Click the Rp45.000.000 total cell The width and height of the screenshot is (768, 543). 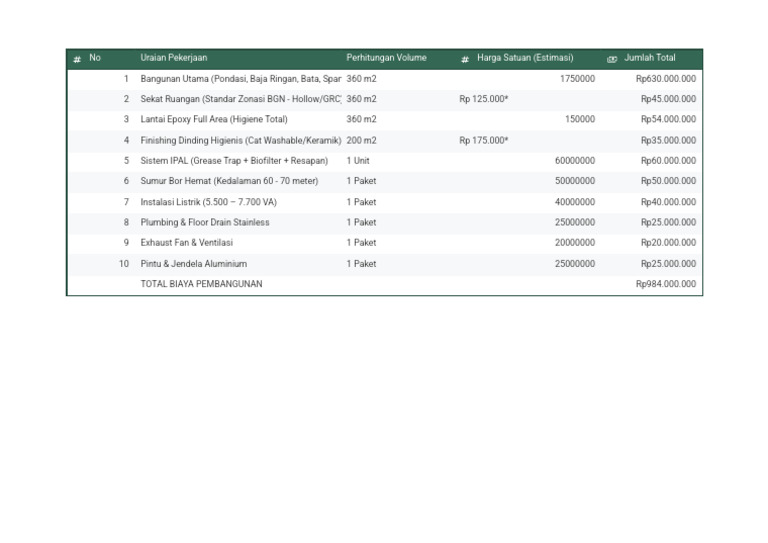click(x=668, y=99)
